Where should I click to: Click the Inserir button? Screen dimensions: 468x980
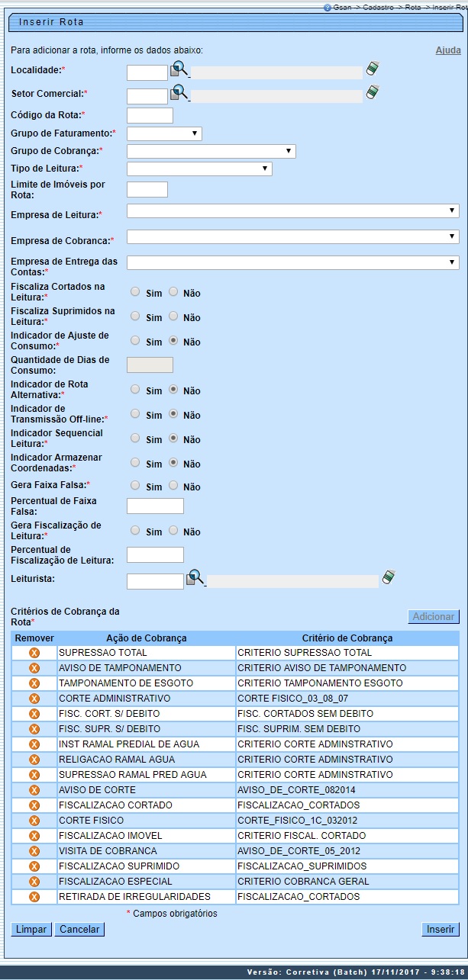coord(441,929)
